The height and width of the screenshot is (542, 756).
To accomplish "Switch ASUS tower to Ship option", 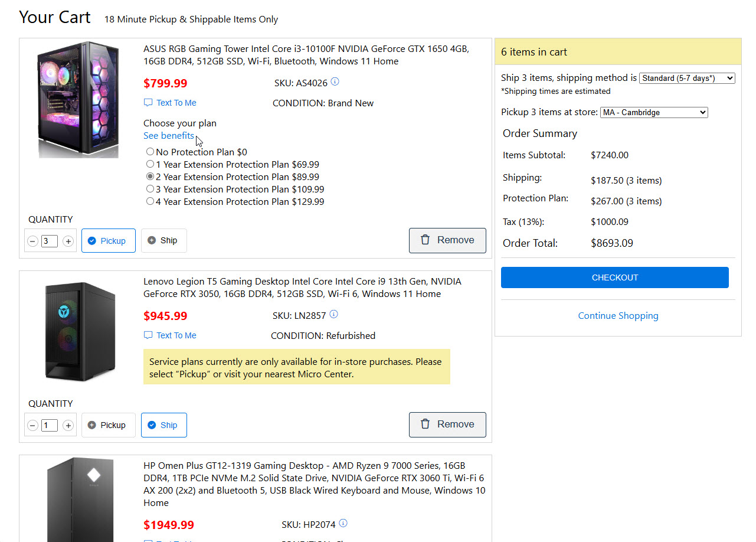I will (x=163, y=240).
